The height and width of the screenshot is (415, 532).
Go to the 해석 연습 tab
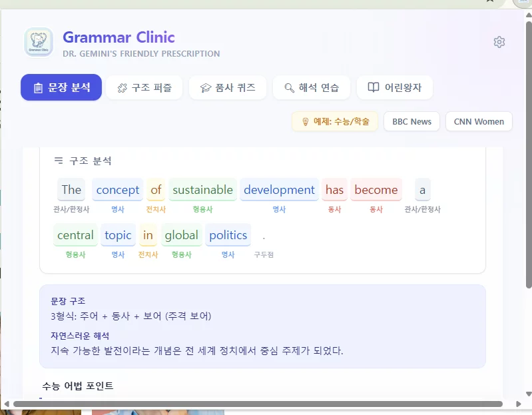click(x=312, y=87)
